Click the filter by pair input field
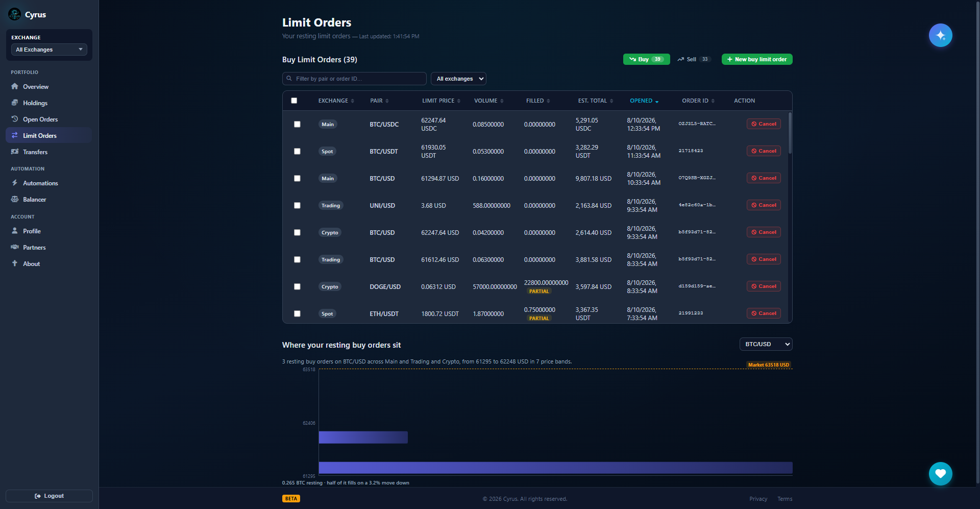This screenshot has height=509, width=980. pyautogui.click(x=354, y=79)
